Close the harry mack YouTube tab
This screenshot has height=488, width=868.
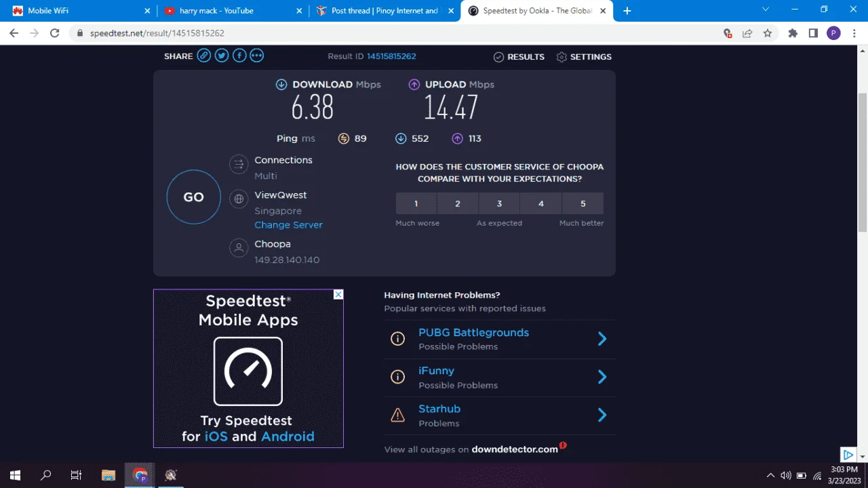click(300, 11)
